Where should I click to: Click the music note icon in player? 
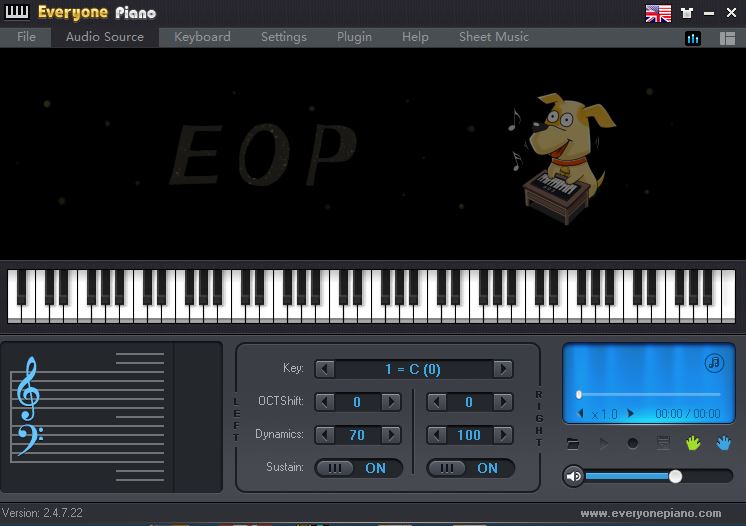pos(714,363)
